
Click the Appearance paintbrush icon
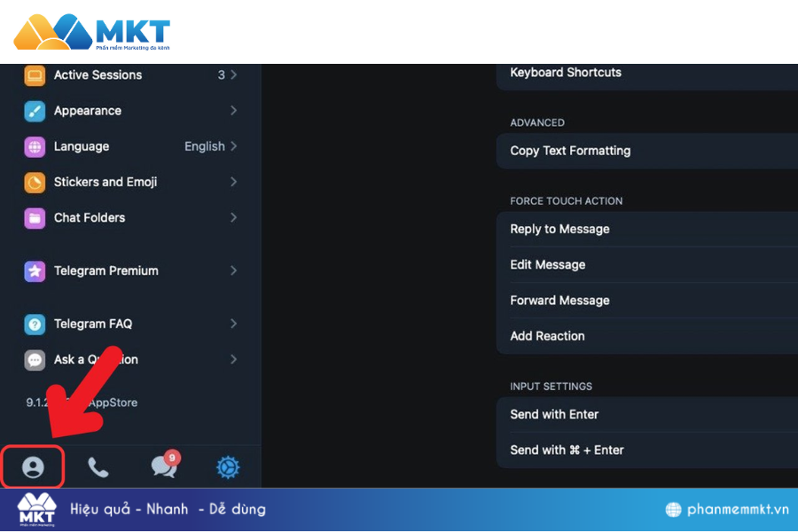(35, 111)
